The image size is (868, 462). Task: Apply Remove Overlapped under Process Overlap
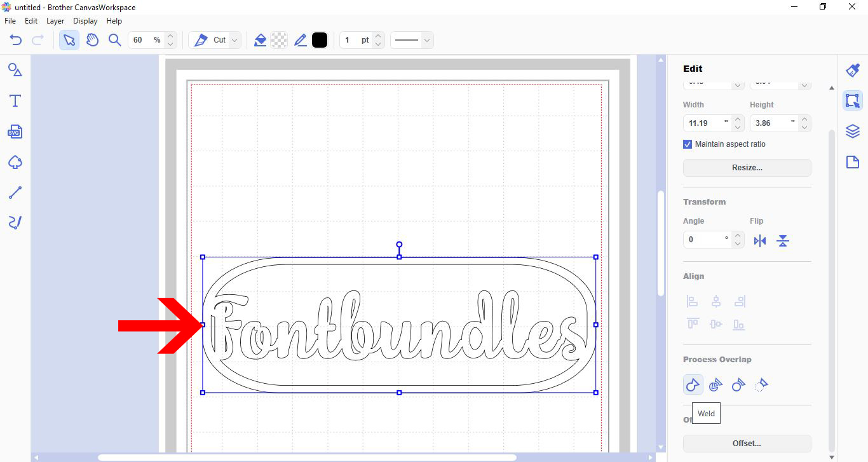point(738,384)
